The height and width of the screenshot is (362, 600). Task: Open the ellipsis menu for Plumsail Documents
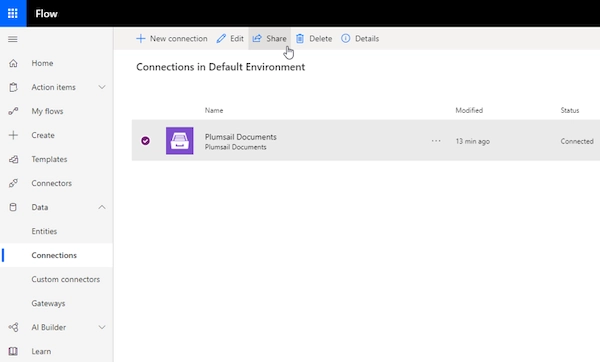pos(436,141)
